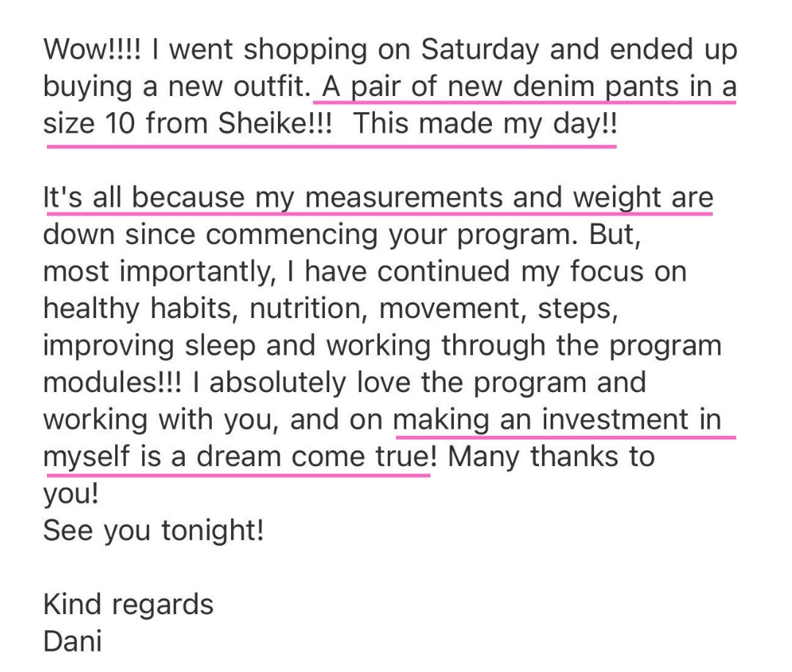Click the words "Many thanks to"
792x672 pixels.
[551, 457]
